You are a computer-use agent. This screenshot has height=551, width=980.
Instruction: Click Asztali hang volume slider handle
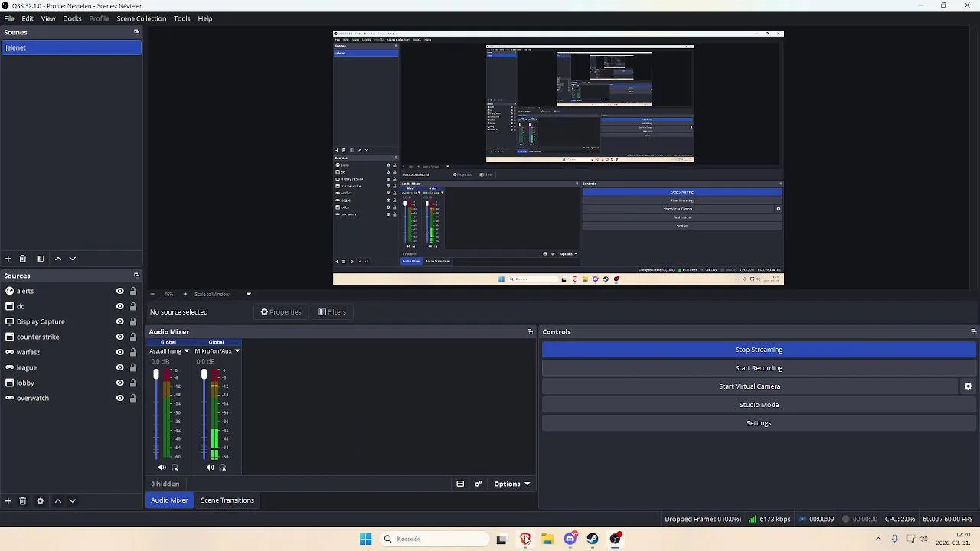pyautogui.click(x=156, y=374)
